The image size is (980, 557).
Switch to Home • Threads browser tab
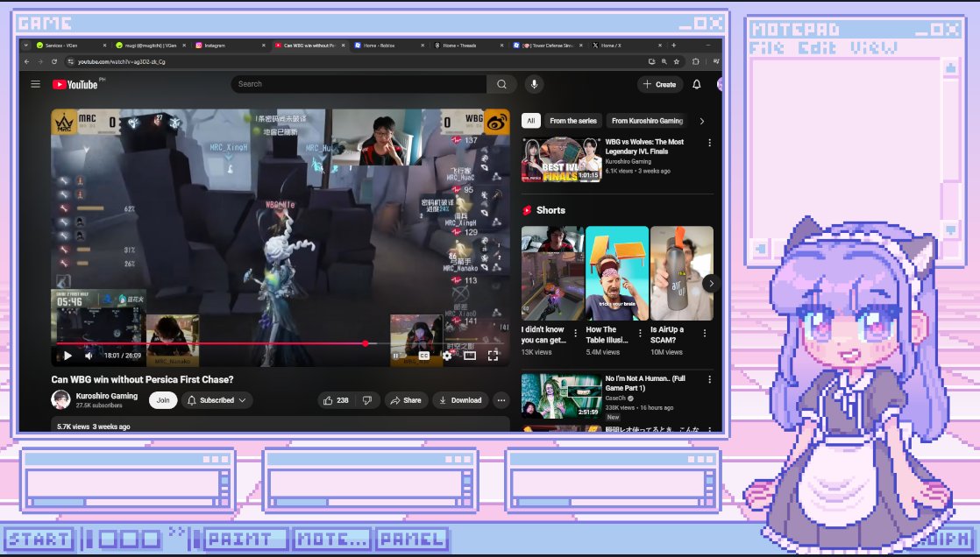[467, 46]
